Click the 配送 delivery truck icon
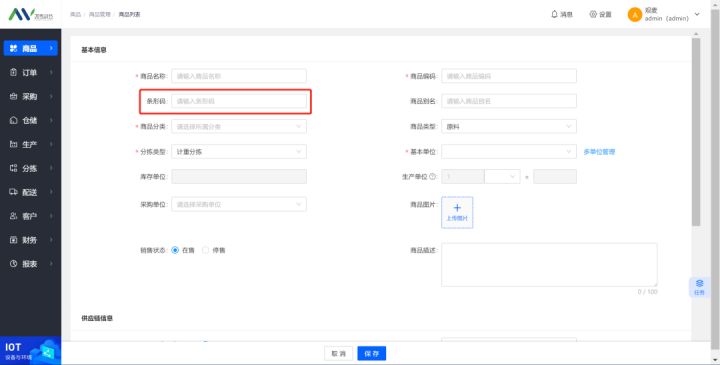 pos(13,192)
